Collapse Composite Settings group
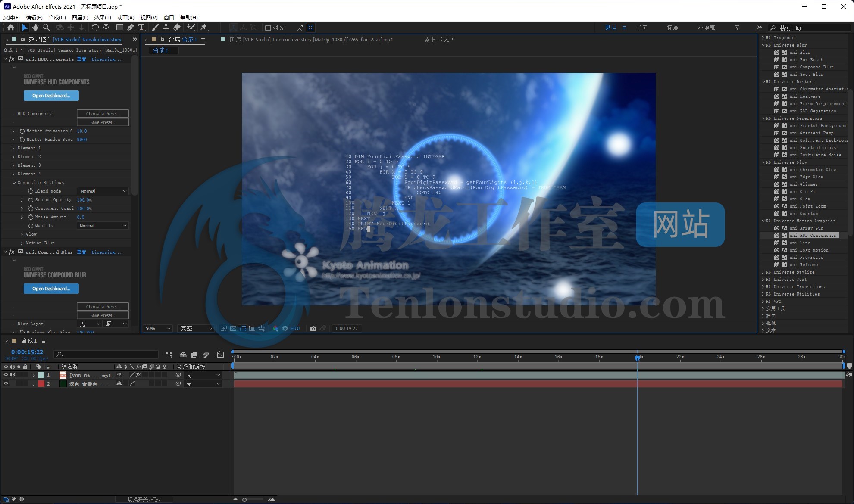This screenshot has width=854, height=504. (x=14, y=183)
